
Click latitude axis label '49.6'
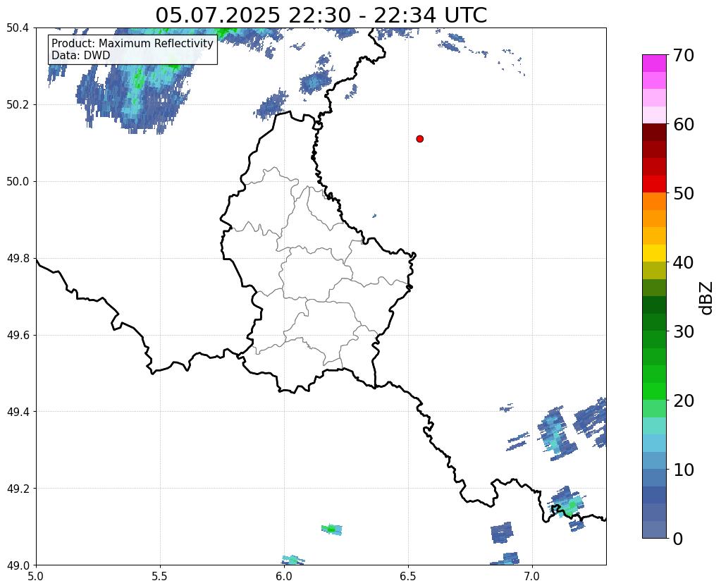(x=18, y=335)
